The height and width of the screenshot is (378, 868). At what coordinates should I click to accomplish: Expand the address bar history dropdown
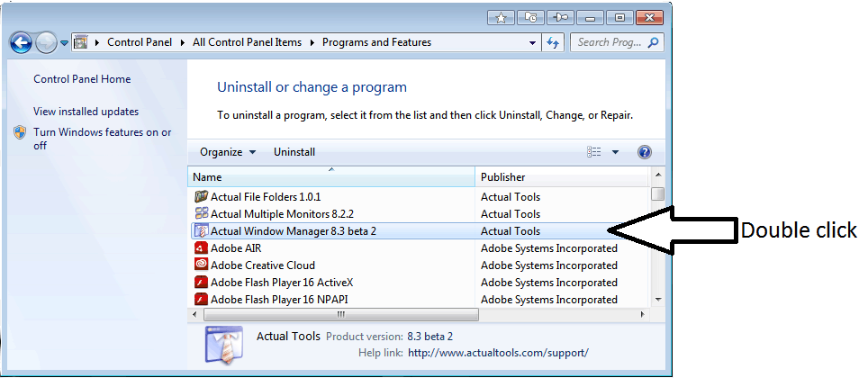click(x=532, y=42)
